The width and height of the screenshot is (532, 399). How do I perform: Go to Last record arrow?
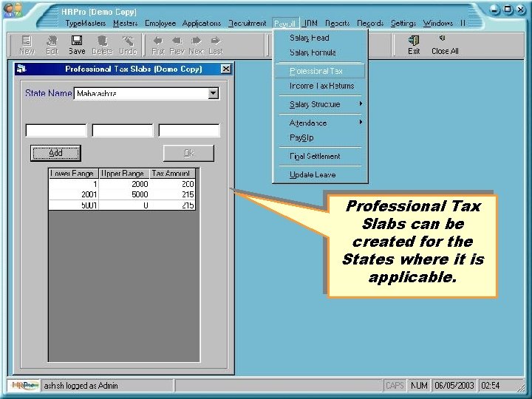pos(216,45)
